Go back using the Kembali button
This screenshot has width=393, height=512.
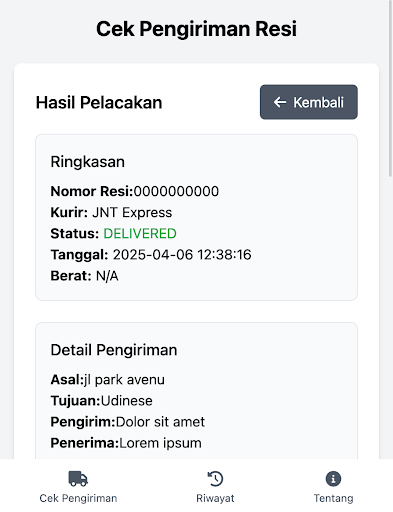(x=309, y=102)
